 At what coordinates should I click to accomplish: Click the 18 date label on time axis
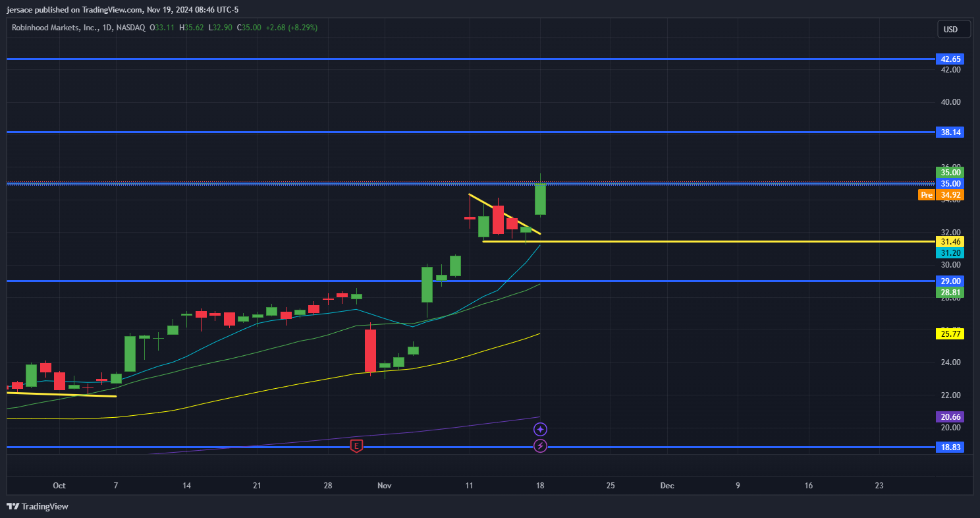[540, 486]
